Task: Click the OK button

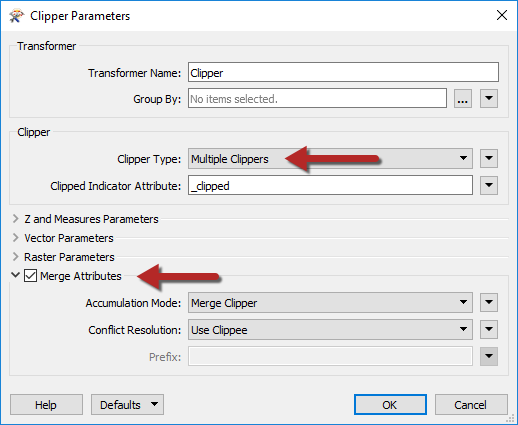Action: point(390,405)
